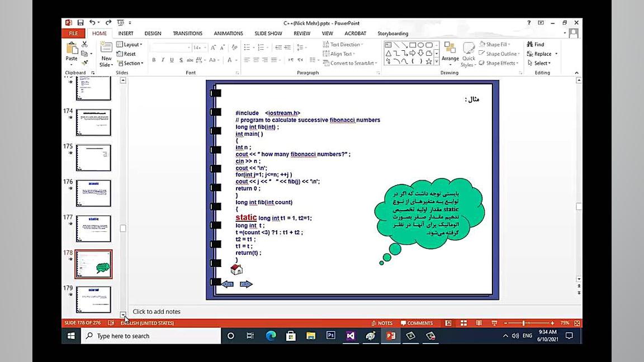644x362 pixels.
Task: Open PowerPoint Help
Action: click(x=529, y=23)
